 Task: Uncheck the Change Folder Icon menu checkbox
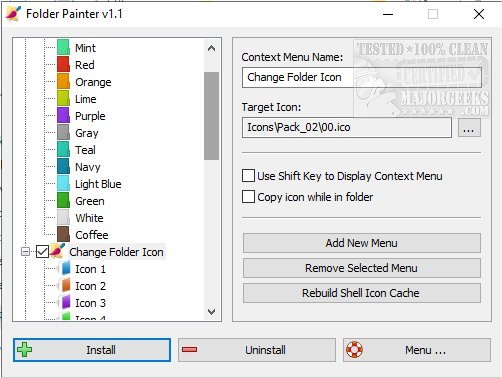tap(42, 252)
